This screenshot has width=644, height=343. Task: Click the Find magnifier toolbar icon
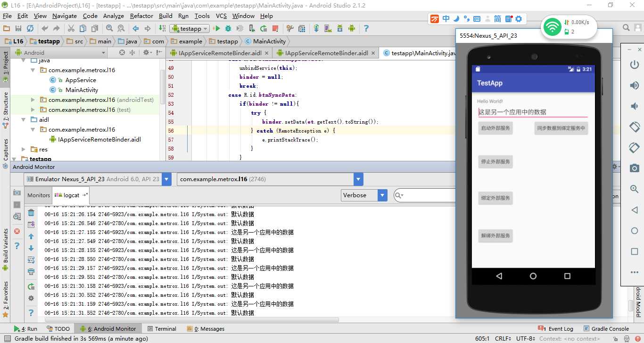click(x=109, y=28)
